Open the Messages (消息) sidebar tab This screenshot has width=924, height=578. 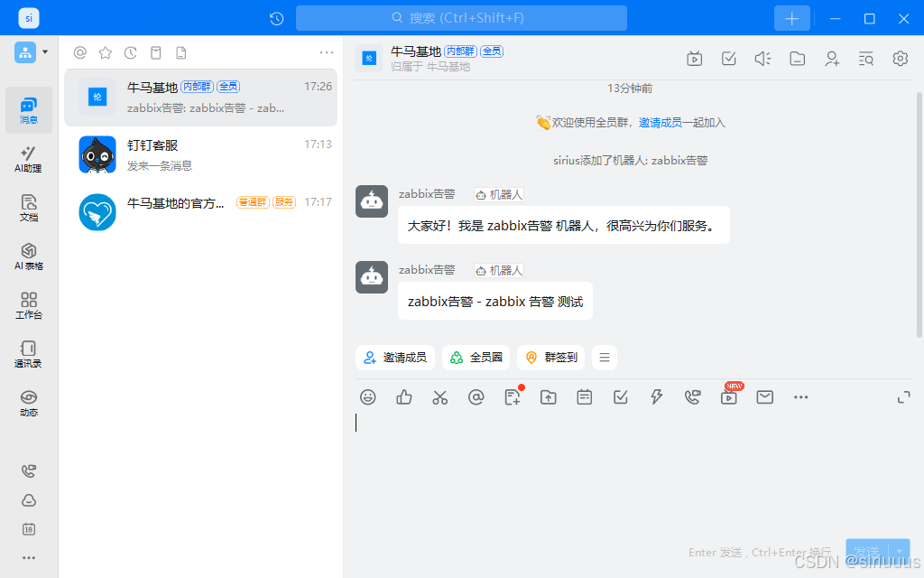pyautogui.click(x=29, y=110)
